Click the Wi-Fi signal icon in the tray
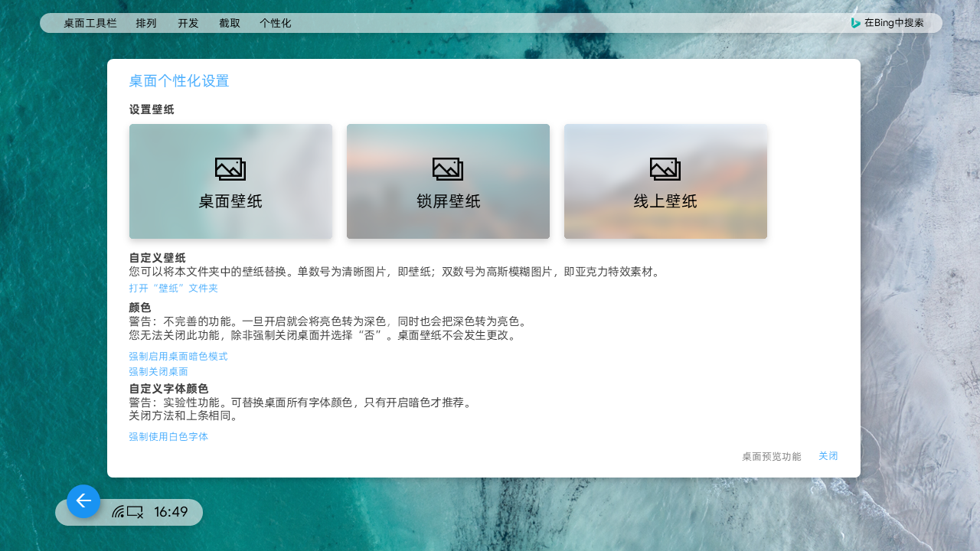The image size is (980, 551). pos(118,512)
